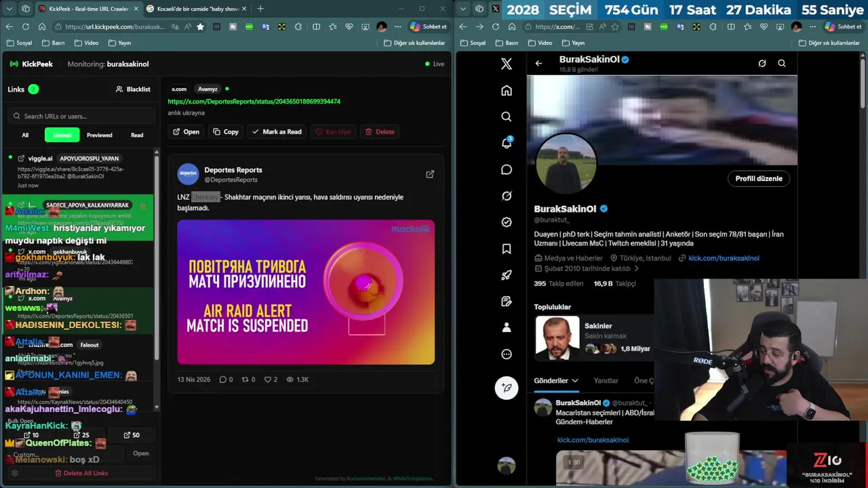
Task: Open Diğer sık kullanılanlar folder in KickPeek window
Action: (x=414, y=43)
